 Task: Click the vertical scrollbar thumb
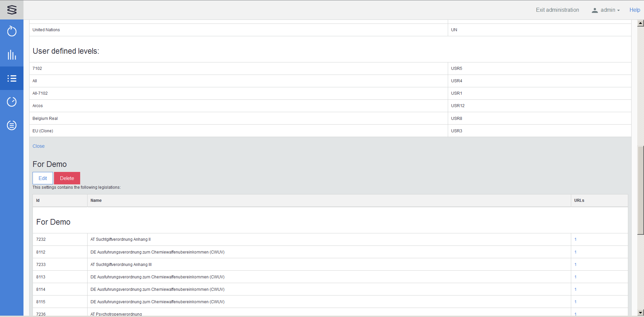(641, 190)
